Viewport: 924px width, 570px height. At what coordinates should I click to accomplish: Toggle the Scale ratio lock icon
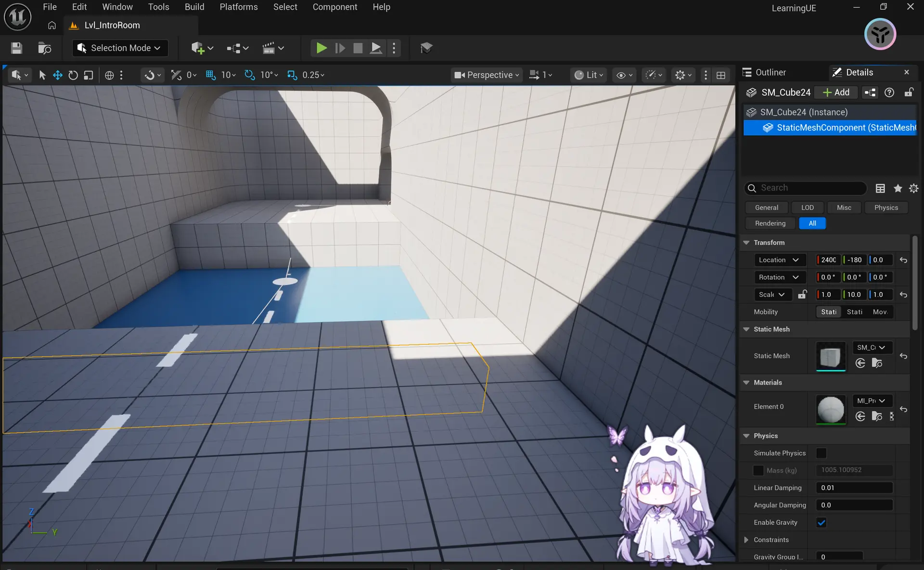pos(802,295)
